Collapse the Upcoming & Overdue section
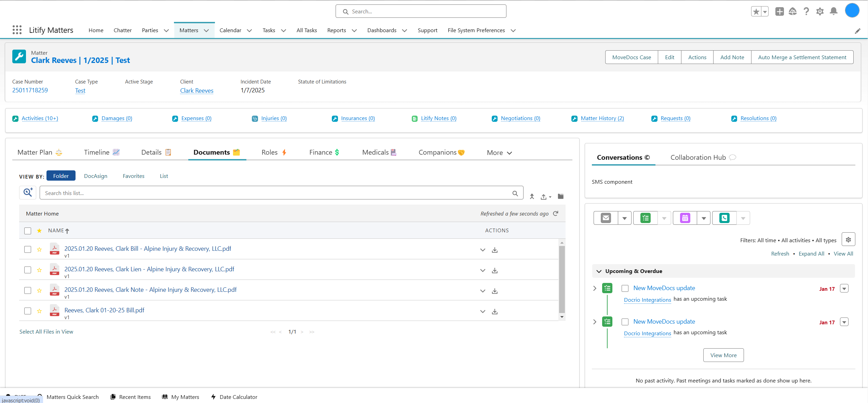 coord(599,271)
